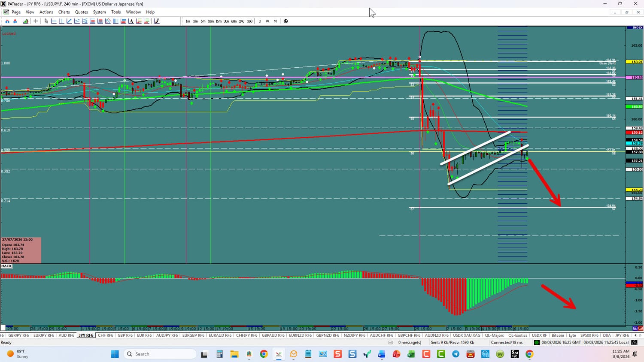The image size is (644, 362).
Task: Select the Bitcoin tab
Action: (x=558, y=335)
